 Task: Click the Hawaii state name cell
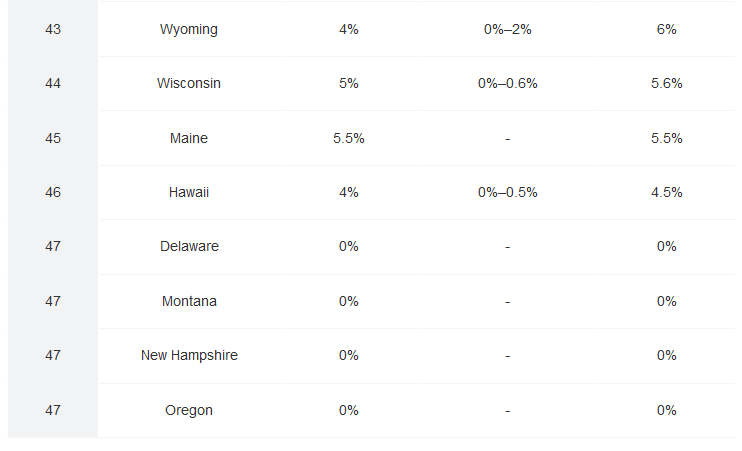coord(189,192)
